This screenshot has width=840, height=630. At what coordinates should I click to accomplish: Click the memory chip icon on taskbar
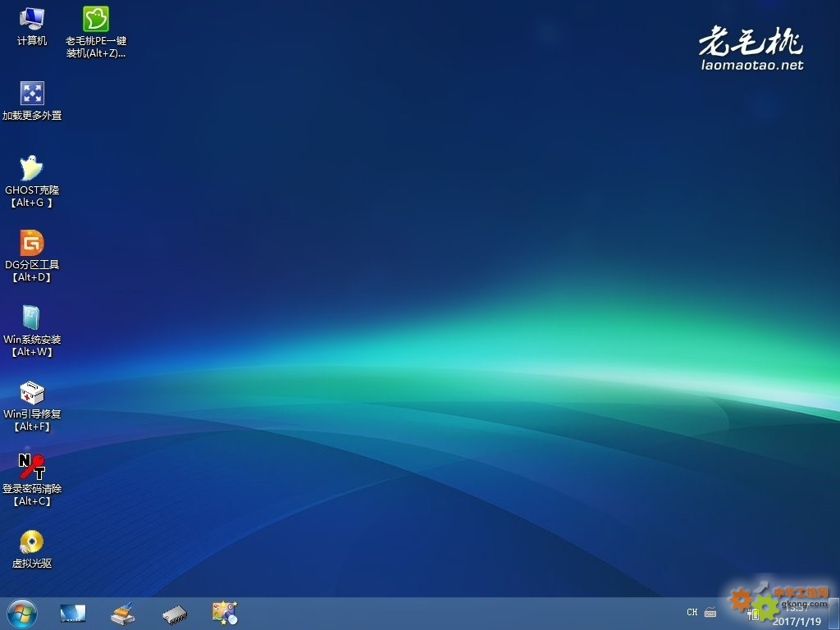click(175, 614)
